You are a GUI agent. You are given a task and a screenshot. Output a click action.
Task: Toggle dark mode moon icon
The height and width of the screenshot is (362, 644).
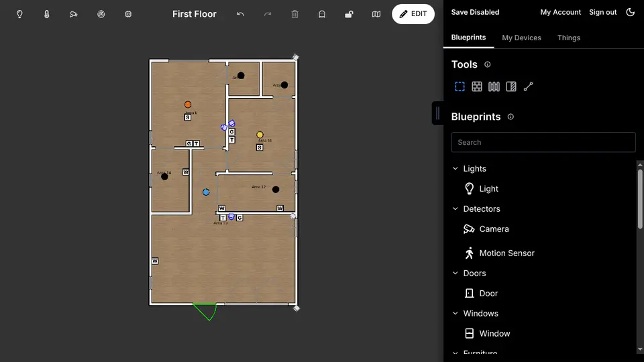[x=631, y=12]
